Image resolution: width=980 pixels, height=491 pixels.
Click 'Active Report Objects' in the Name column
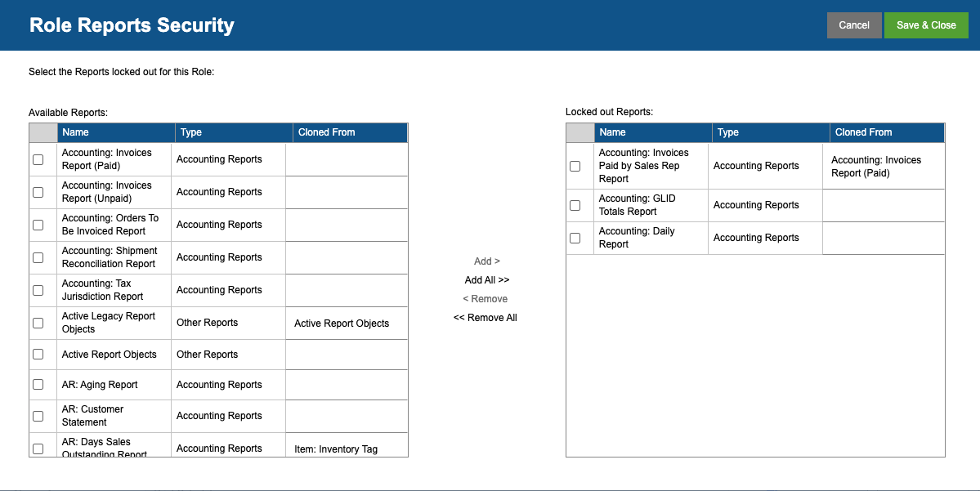point(110,355)
